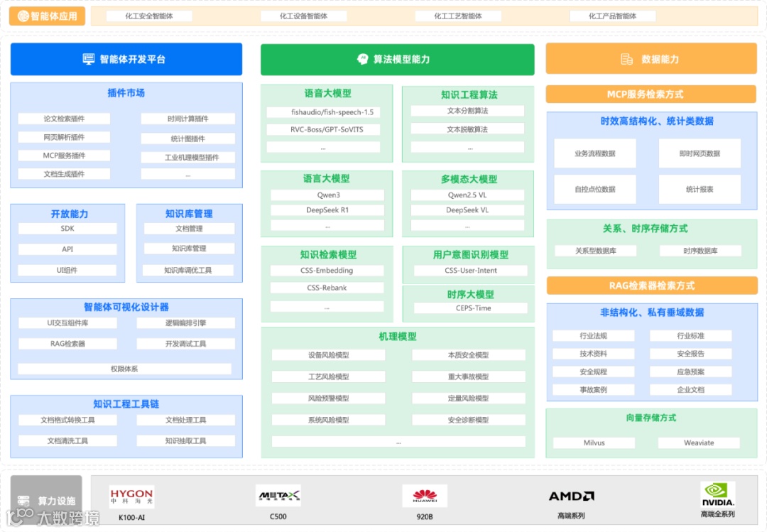Click the DeepSeek R1 model box
The image size is (767, 532).
(x=327, y=210)
